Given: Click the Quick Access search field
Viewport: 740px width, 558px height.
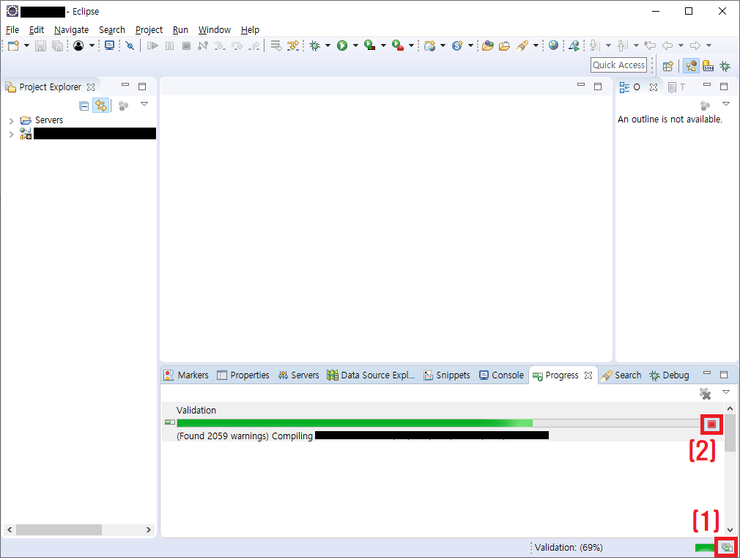Looking at the screenshot, I should click(618, 65).
